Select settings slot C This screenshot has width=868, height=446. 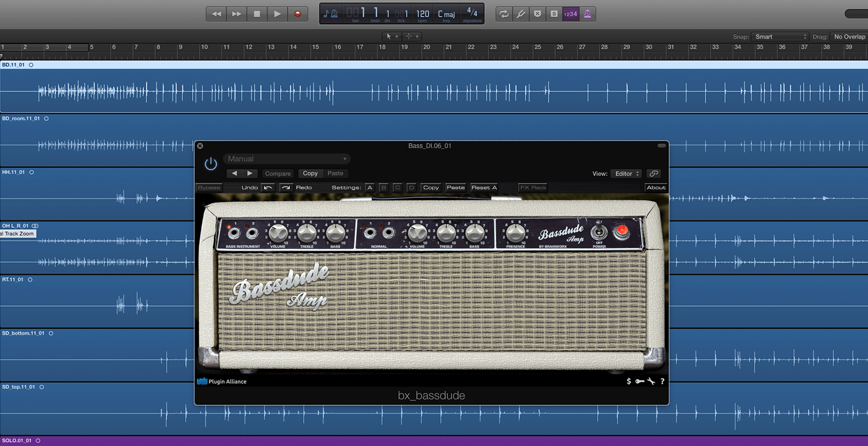[x=398, y=187]
